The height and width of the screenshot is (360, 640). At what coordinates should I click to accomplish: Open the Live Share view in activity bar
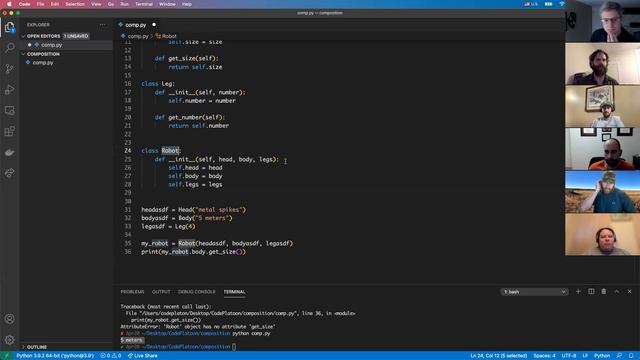click(x=9, y=173)
